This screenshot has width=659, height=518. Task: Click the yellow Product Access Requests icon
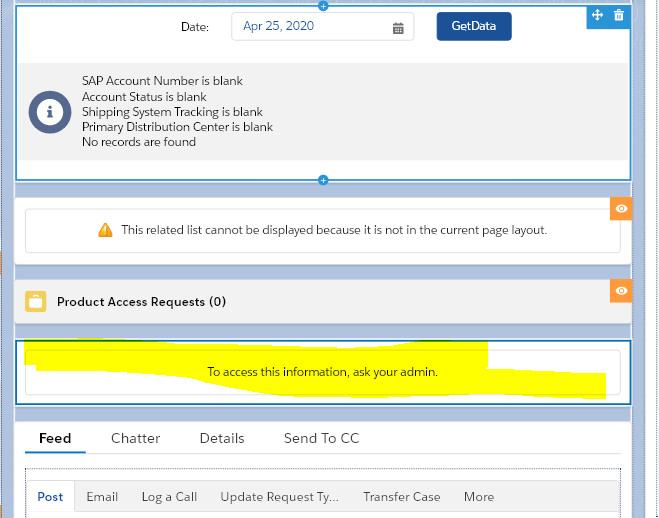(x=36, y=302)
